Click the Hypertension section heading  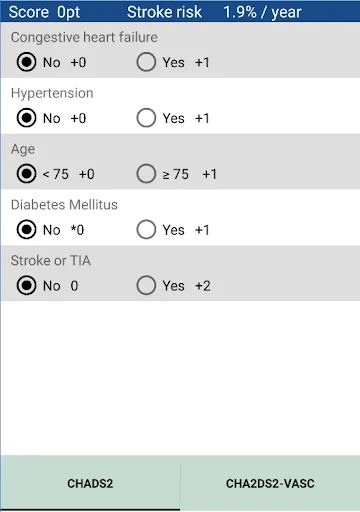[52, 93]
